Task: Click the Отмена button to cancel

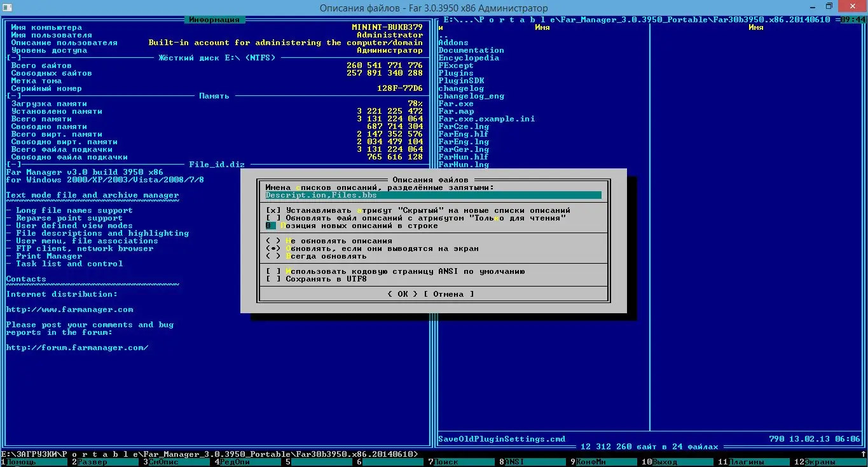Action: tap(448, 294)
